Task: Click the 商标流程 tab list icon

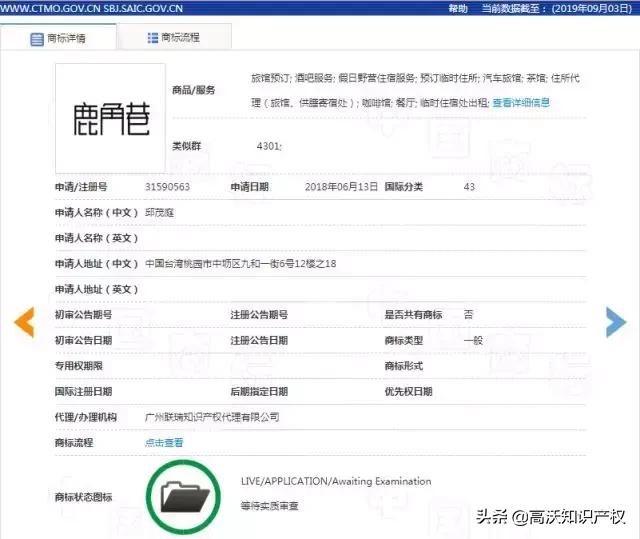Action: coord(152,38)
